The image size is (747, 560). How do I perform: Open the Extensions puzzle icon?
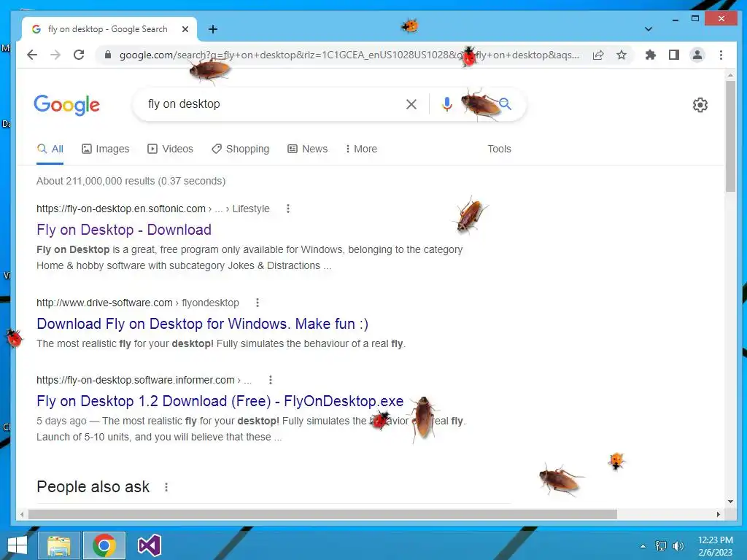point(650,55)
